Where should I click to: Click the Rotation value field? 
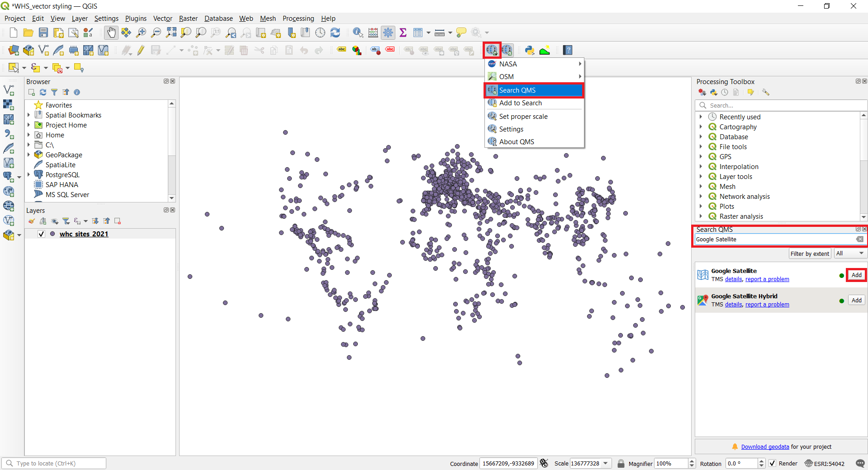(742, 463)
